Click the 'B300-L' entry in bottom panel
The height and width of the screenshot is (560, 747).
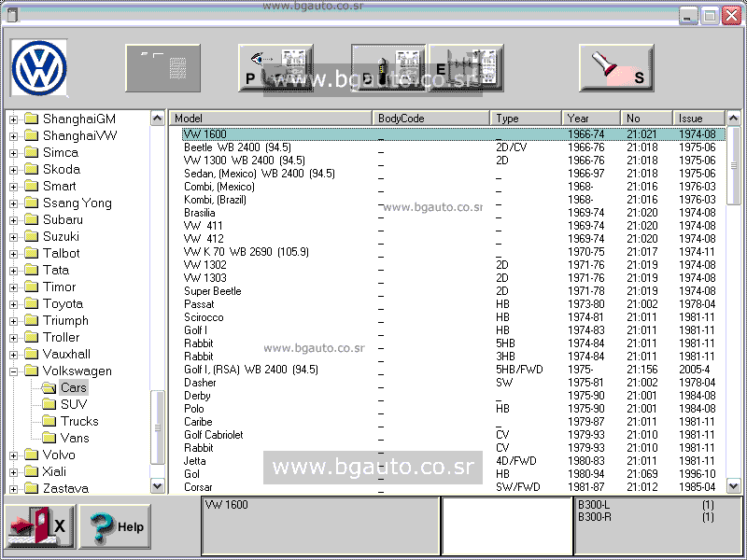(594, 505)
